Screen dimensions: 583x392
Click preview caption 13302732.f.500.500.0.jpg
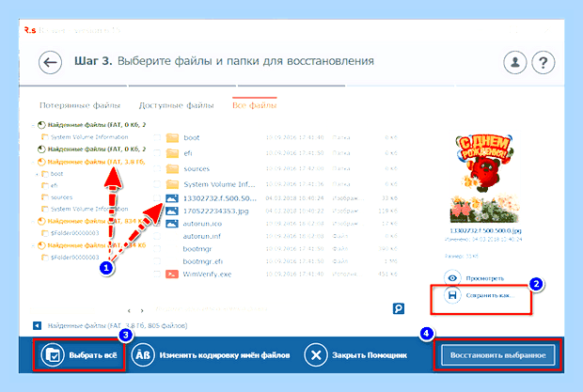tap(485, 230)
